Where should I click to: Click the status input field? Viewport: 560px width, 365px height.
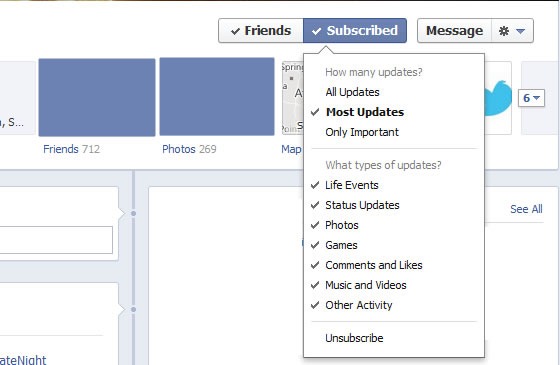point(56,240)
